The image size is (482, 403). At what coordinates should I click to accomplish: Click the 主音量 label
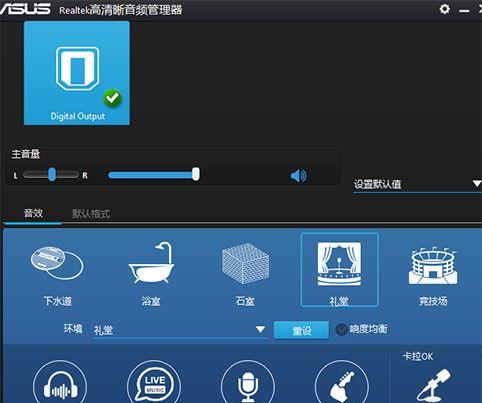26,154
